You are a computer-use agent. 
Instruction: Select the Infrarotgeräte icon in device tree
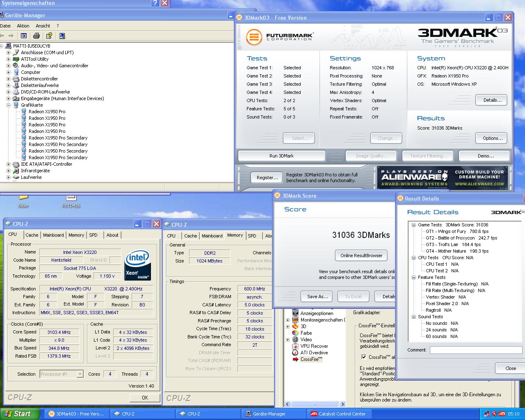pyautogui.click(x=16, y=171)
